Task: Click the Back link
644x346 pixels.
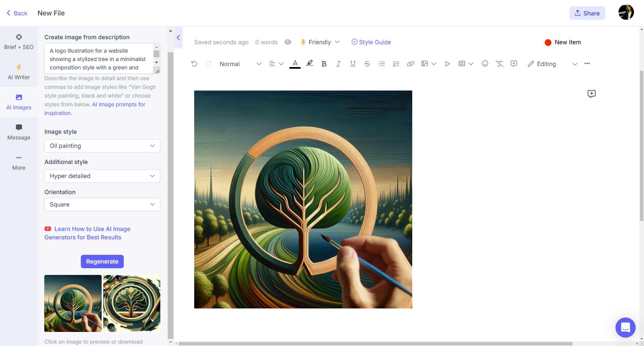Action: 17,13
